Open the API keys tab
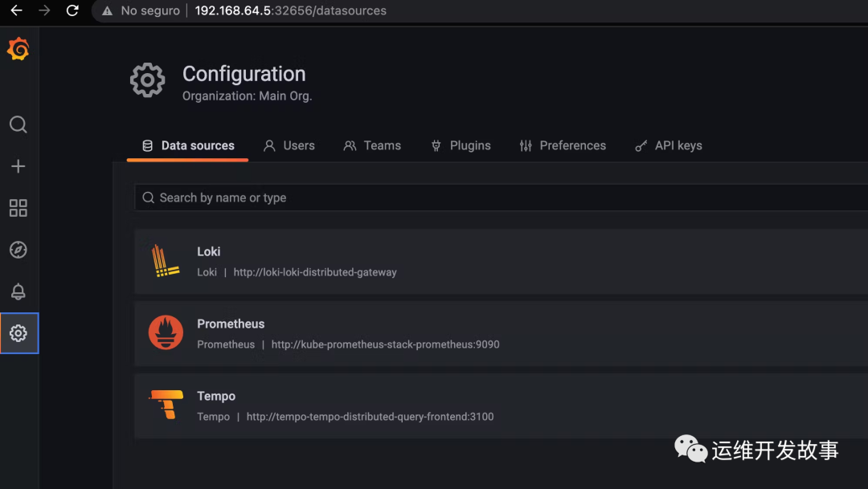The image size is (868, 489). (x=669, y=145)
